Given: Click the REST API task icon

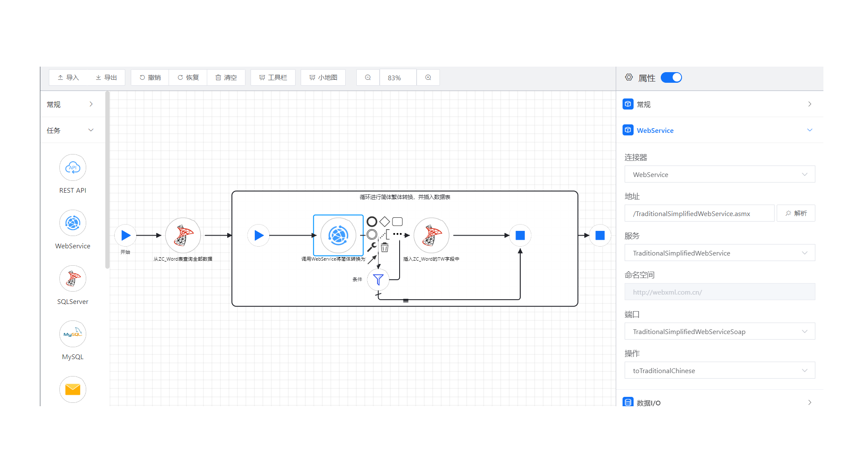Looking at the screenshot, I should (73, 168).
